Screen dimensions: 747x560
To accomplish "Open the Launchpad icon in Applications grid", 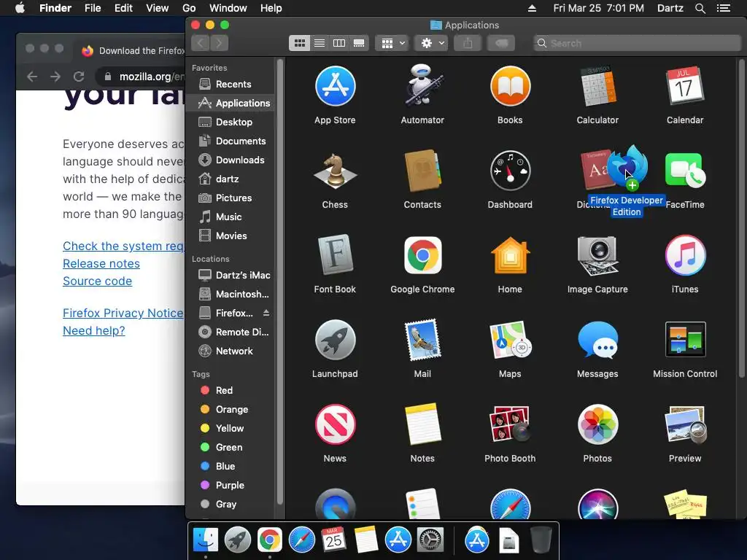I will click(x=335, y=340).
